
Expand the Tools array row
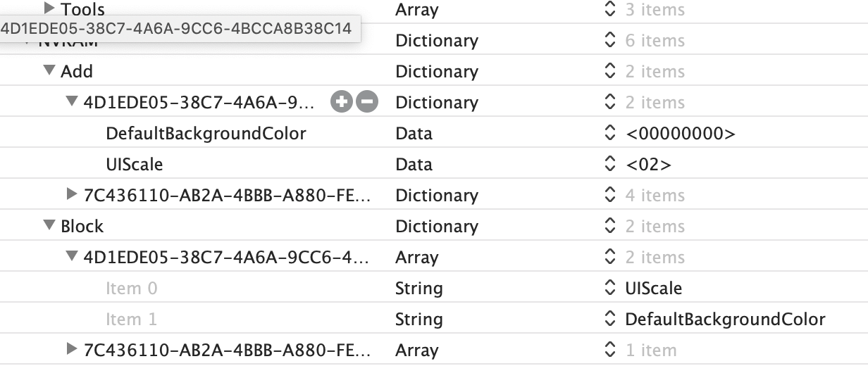click(49, 9)
